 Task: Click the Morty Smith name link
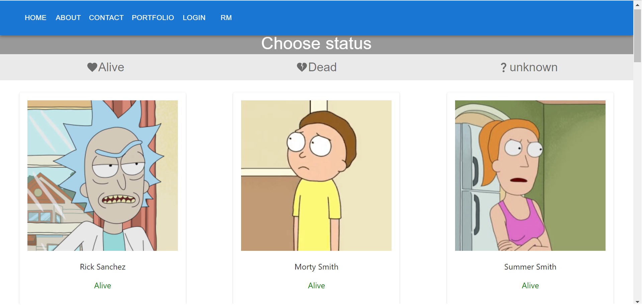pos(316,267)
